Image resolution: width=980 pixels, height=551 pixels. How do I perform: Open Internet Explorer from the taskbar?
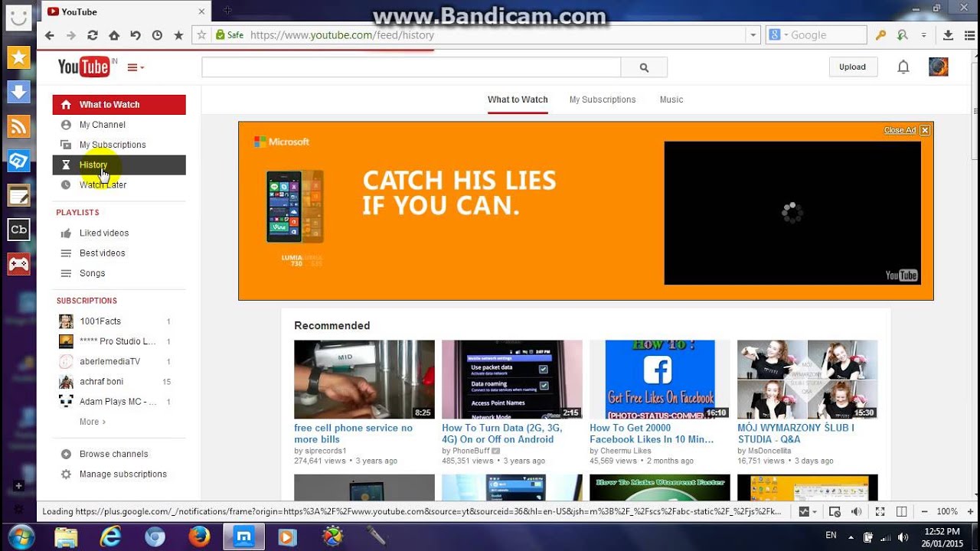pos(110,536)
